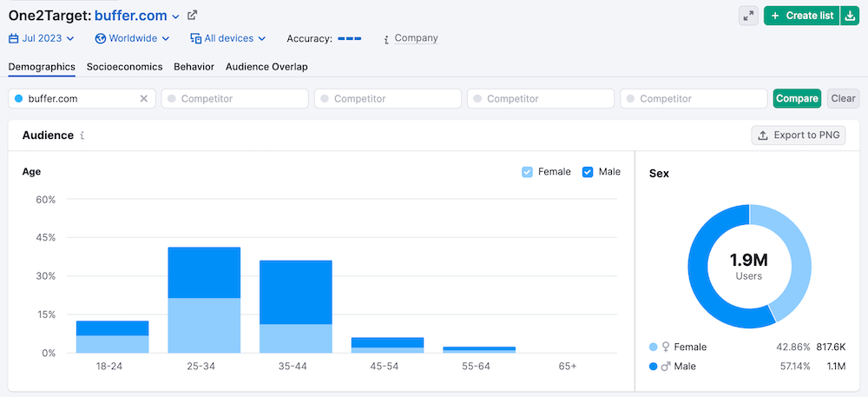
Task: Open the Audience Overlap tab
Action: 266,66
